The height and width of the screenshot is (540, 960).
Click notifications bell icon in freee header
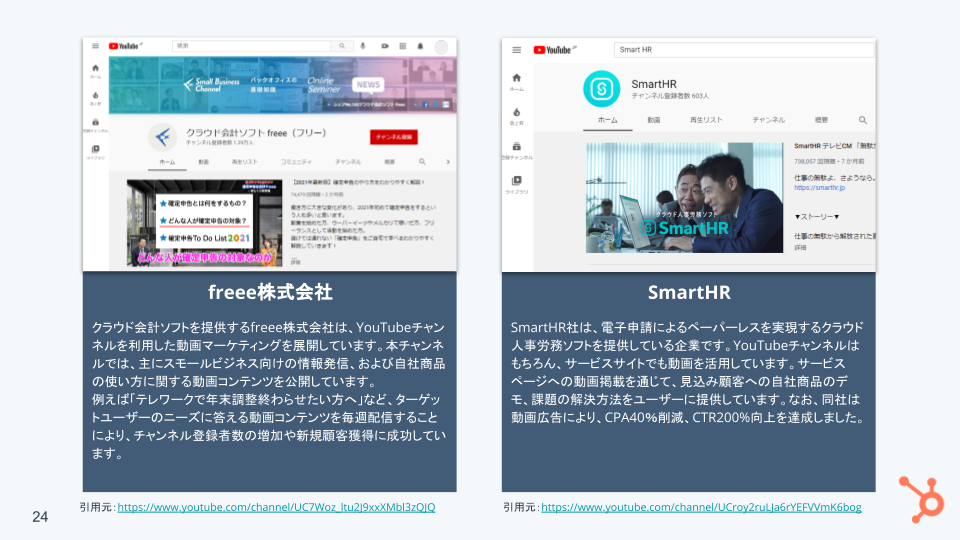[x=421, y=46]
